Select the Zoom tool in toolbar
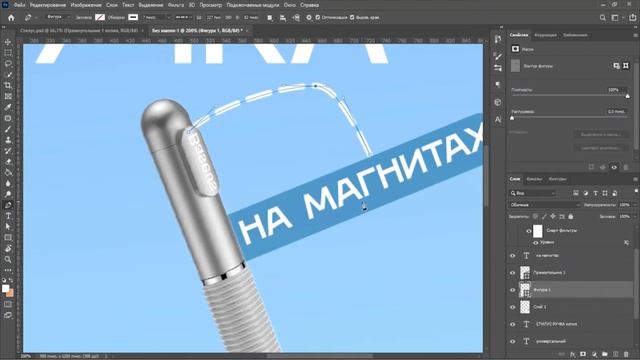The image size is (640, 360). click(x=8, y=260)
